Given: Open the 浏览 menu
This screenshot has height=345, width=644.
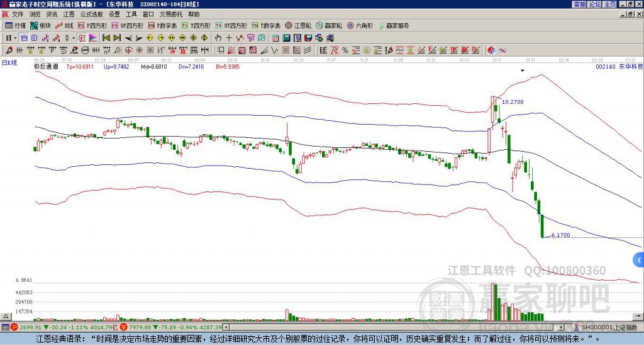Looking at the screenshot, I should point(35,14).
